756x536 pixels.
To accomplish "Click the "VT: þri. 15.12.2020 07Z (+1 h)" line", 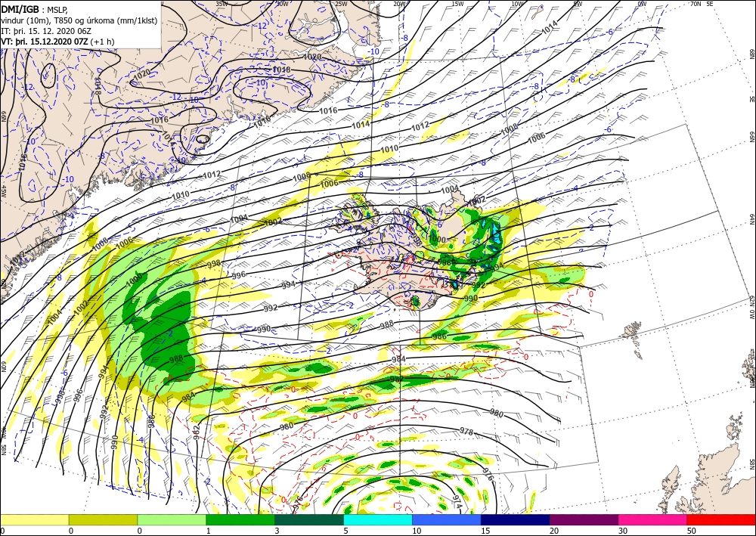I will (x=58, y=41).
